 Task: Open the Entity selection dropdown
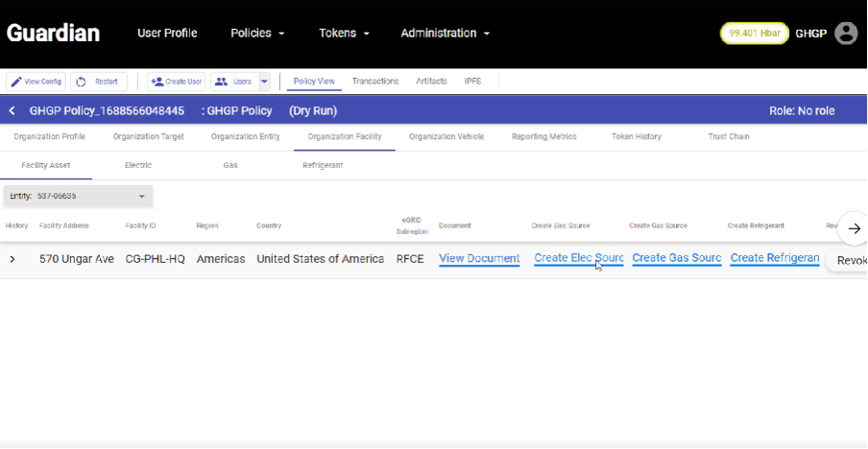coord(77,196)
